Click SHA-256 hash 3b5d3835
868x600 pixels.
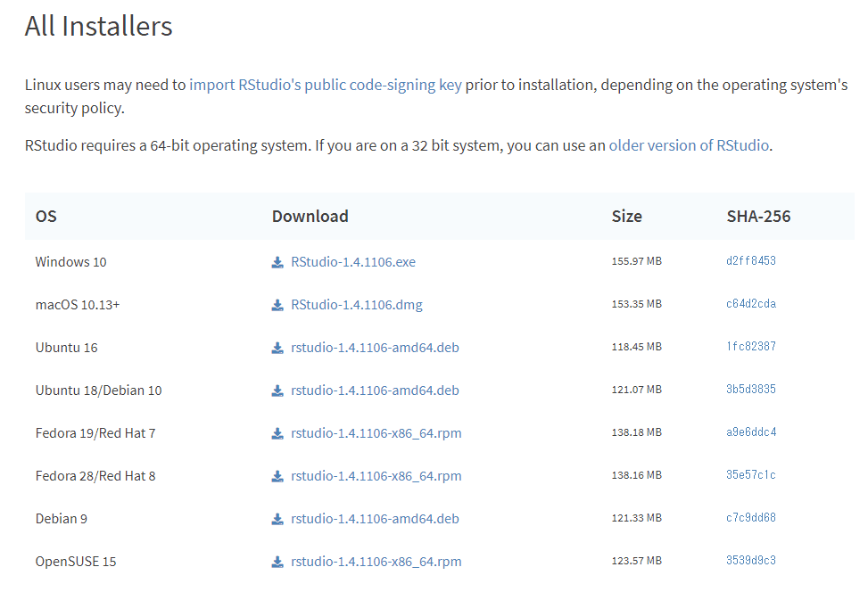click(750, 390)
